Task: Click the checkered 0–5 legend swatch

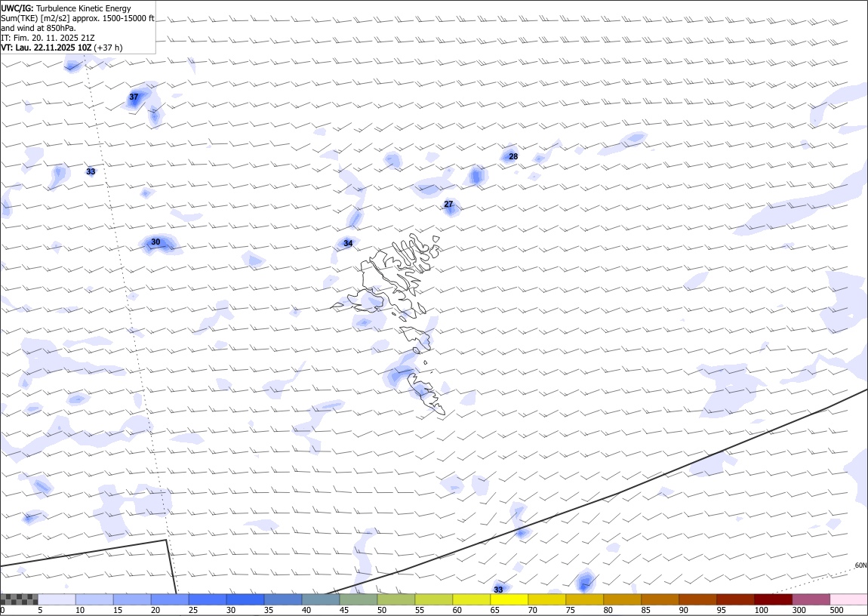Action: pos(20,599)
